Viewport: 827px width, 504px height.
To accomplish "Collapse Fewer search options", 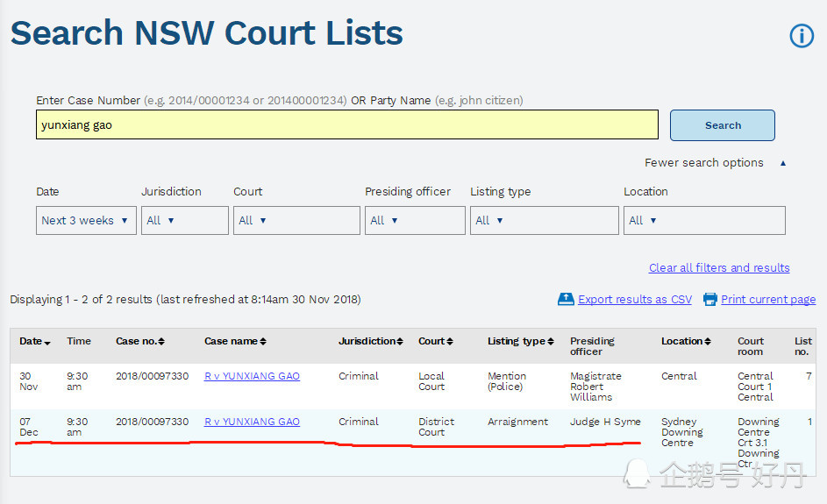I will [716, 163].
